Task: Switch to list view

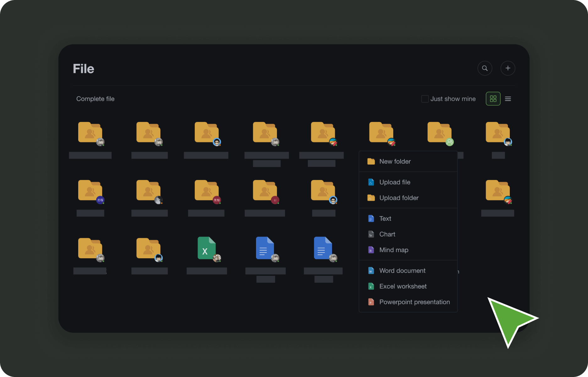Action: click(508, 99)
